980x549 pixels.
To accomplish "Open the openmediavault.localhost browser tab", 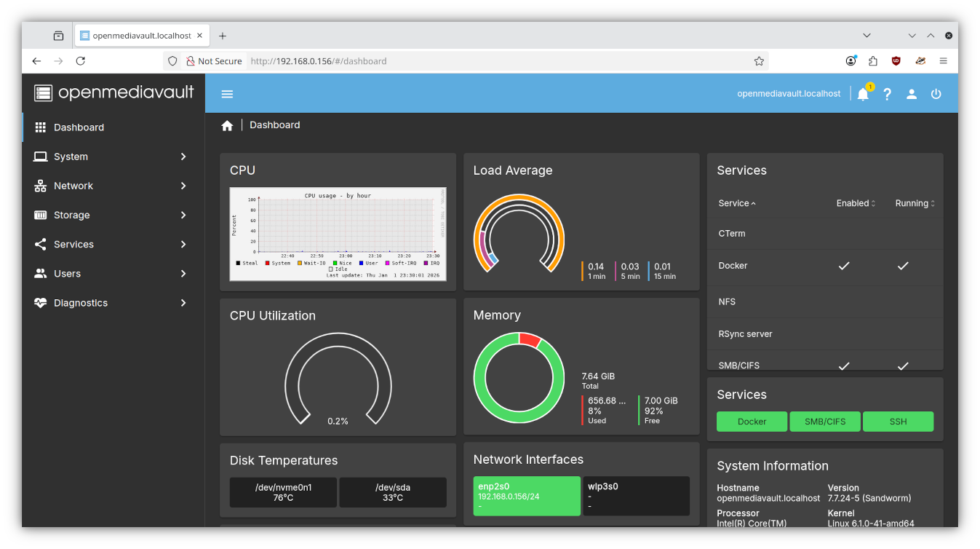I will (141, 36).
